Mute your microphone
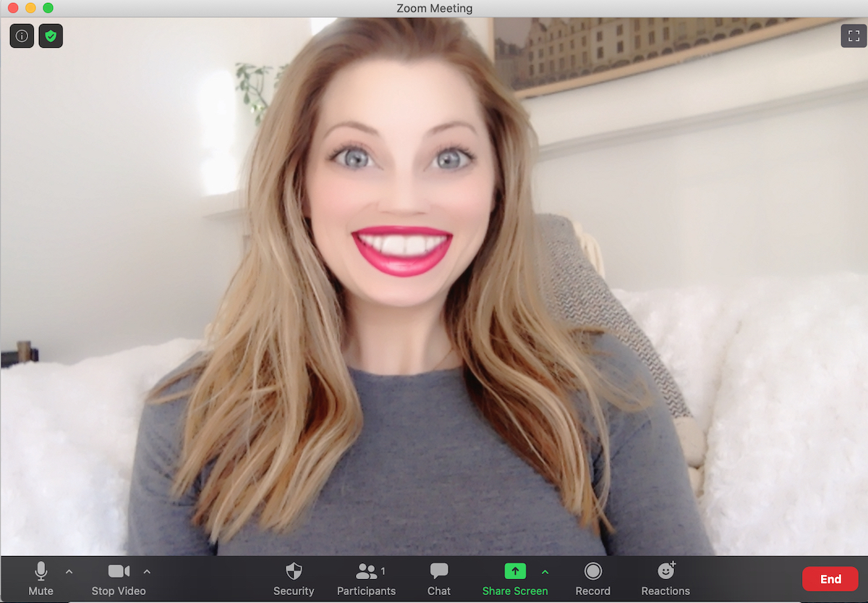This screenshot has width=868, height=603. [x=41, y=578]
